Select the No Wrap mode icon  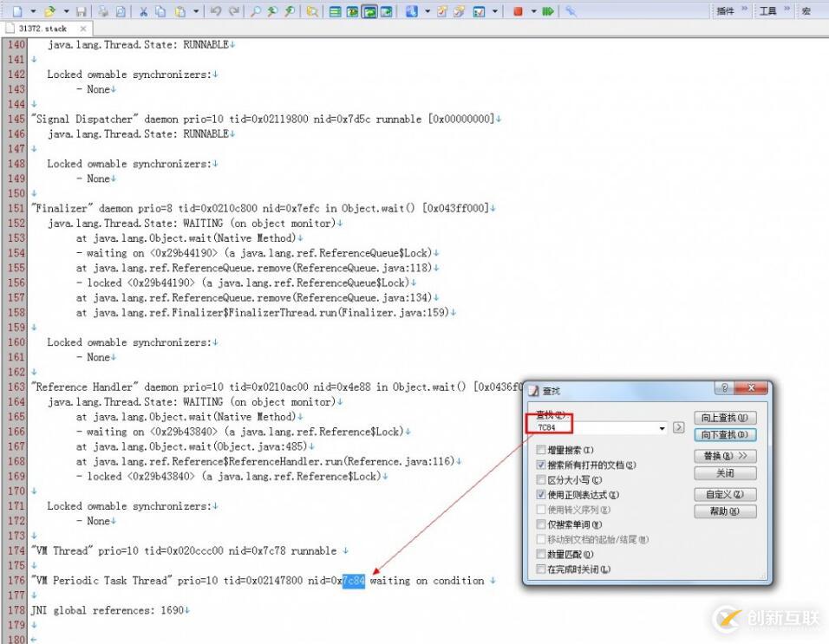[x=336, y=11]
